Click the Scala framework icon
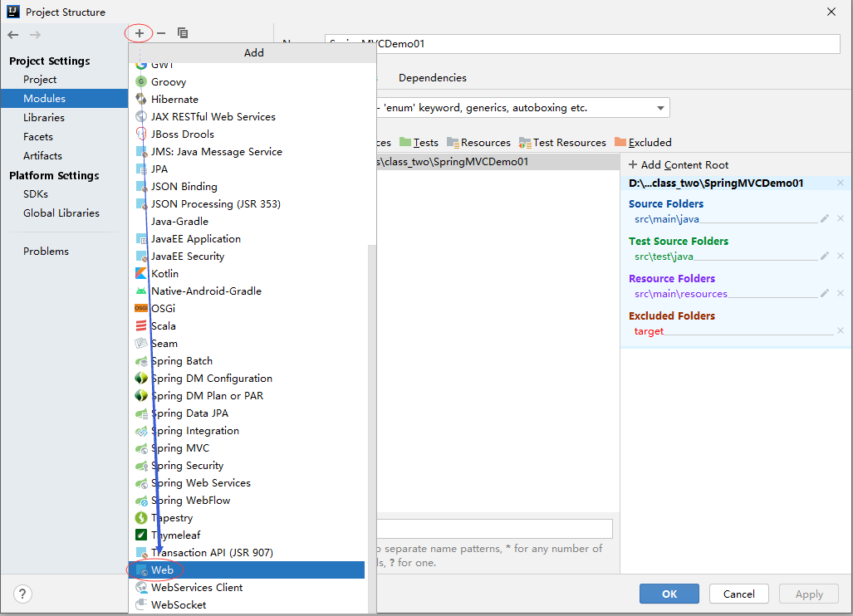The height and width of the screenshot is (616, 853). pyautogui.click(x=141, y=325)
